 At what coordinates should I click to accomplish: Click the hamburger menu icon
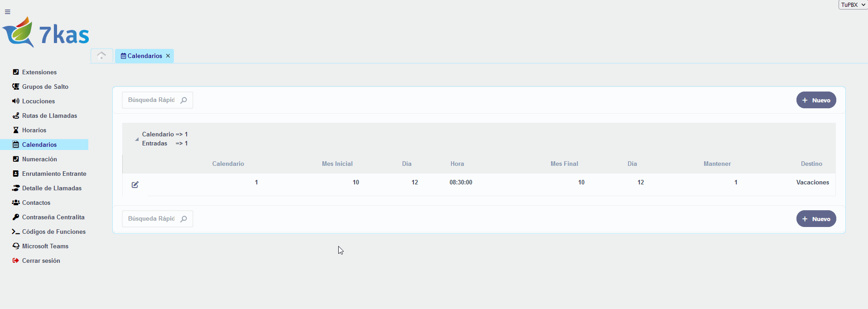[8, 12]
